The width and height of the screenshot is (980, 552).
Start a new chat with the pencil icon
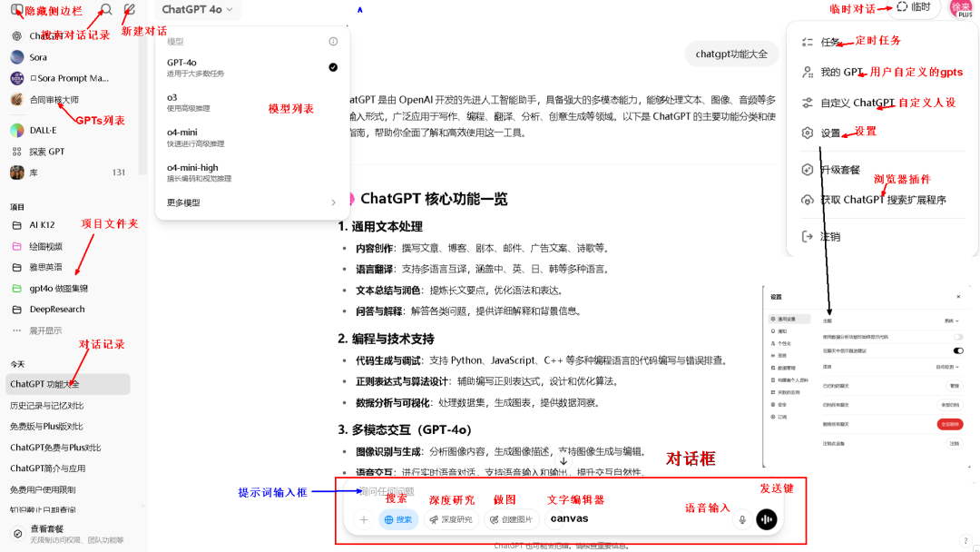tap(130, 9)
